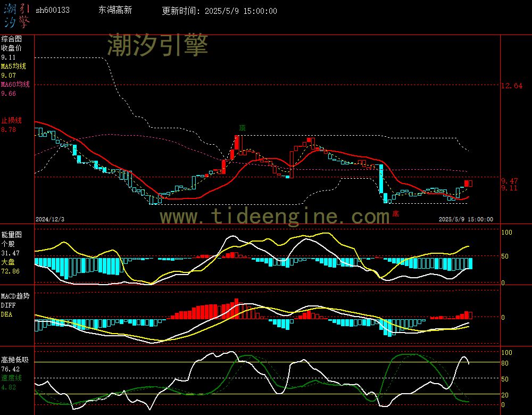This screenshot has width=532, height=415.
Task: Click the 9.11 label on the price axis
Action: 510,188
